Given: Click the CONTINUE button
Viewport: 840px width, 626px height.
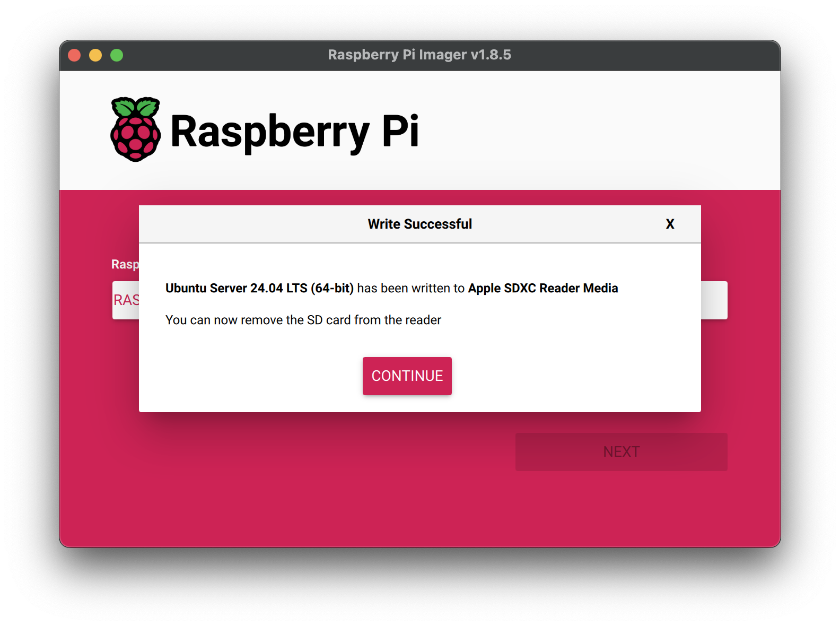Looking at the screenshot, I should (407, 376).
